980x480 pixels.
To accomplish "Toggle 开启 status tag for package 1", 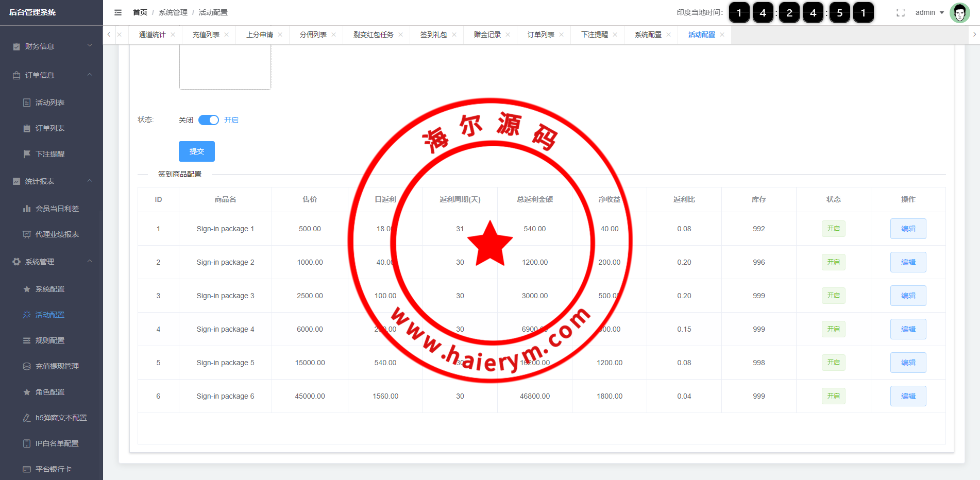I will [833, 229].
